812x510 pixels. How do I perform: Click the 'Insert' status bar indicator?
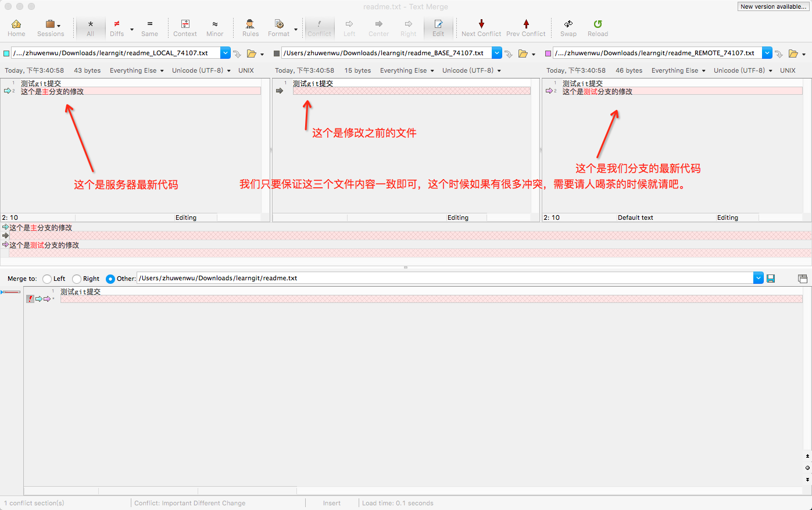pyautogui.click(x=332, y=503)
